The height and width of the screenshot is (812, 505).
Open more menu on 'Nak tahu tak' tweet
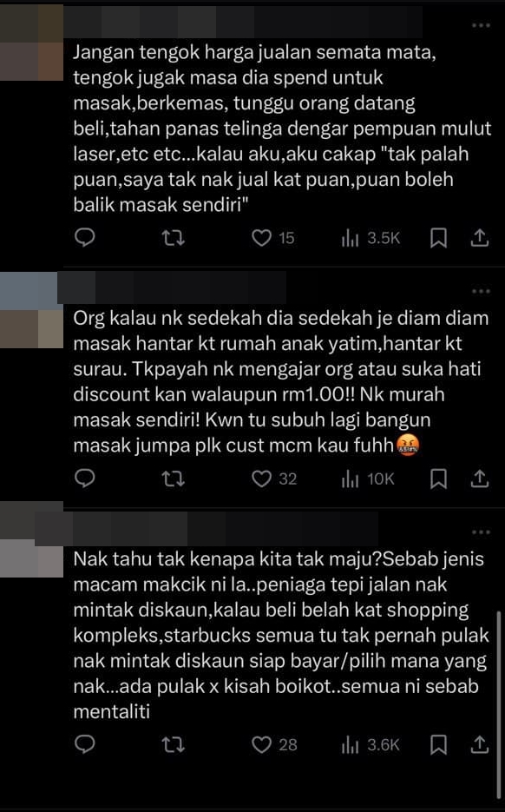[x=481, y=531]
